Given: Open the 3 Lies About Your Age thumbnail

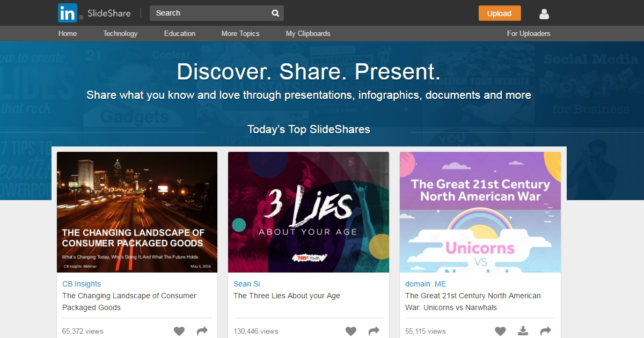Looking at the screenshot, I should click(309, 212).
